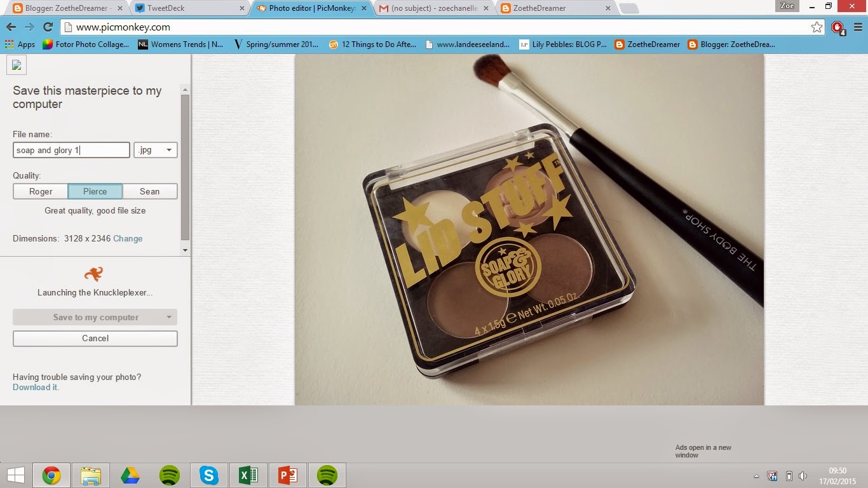Open the 12 Things to Do Afte... bookmark

tap(372, 44)
